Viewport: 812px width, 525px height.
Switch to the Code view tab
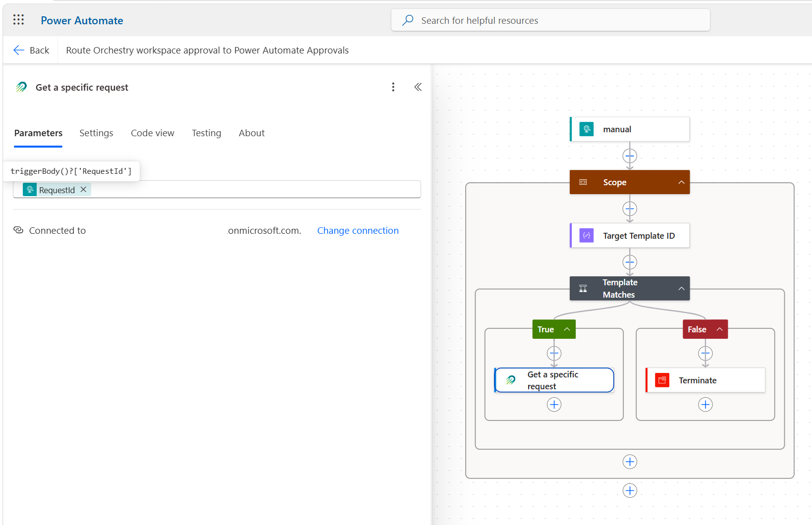[153, 133]
